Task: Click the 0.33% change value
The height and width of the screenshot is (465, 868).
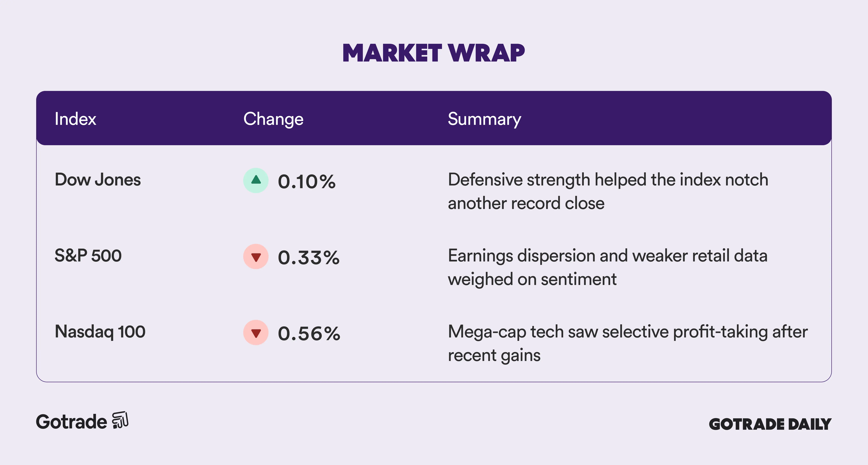Action: click(x=309, y=258)
